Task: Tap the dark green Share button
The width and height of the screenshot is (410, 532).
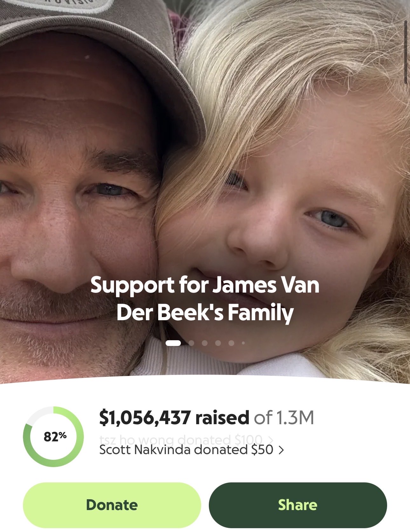Action: 298,505
